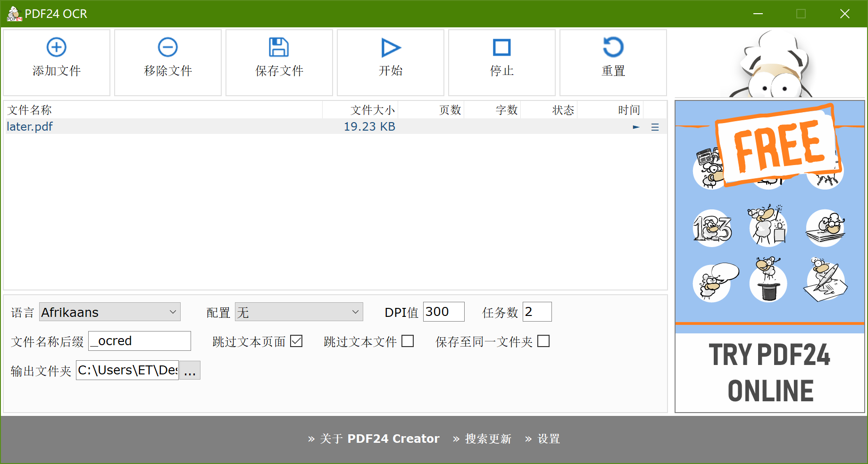
Task: Open the 语言 language dropdown
Action: pyautogui.click(x=109, y=312)
